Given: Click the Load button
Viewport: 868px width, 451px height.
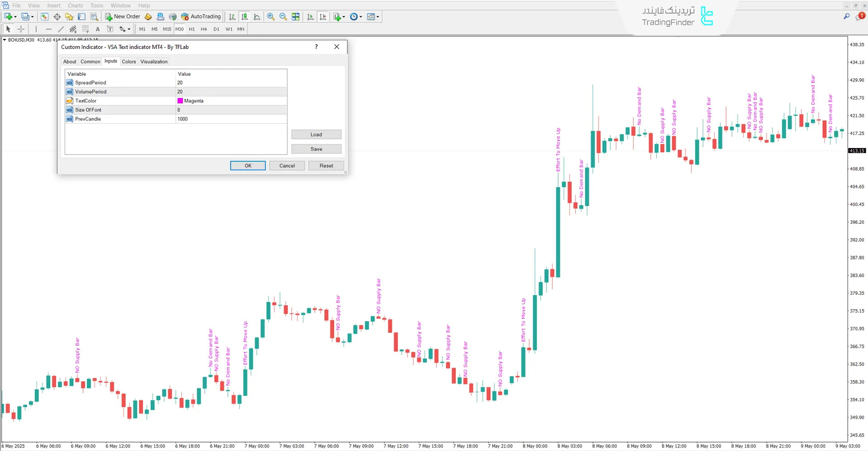Looking at the screenshot, I should pos(316,134).
